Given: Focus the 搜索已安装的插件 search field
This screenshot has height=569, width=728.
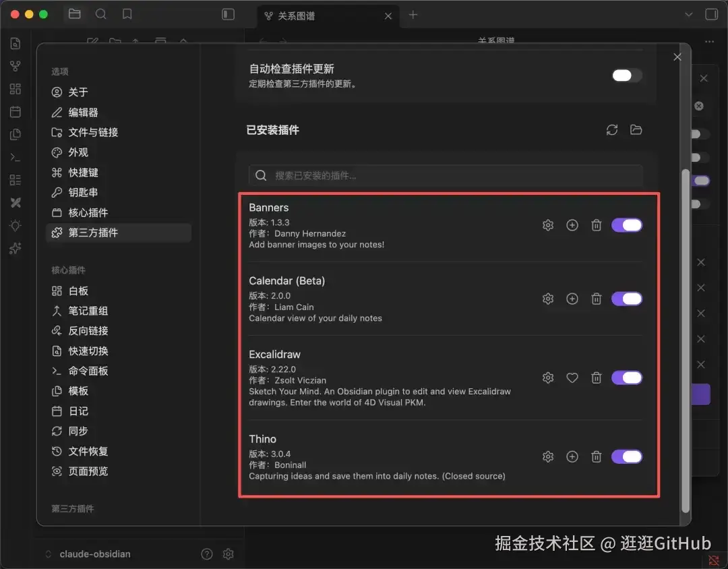Looking at the screenshot, I should tap(446, 175).
